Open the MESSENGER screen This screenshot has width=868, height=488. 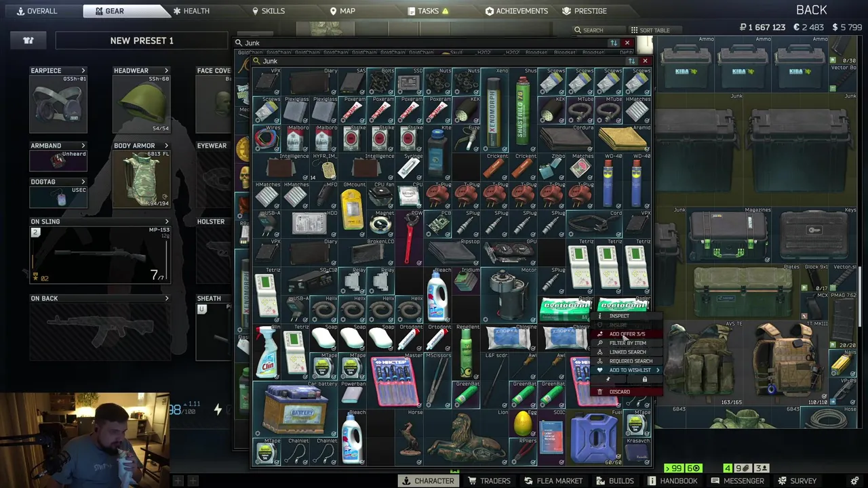tap(738, 481)
